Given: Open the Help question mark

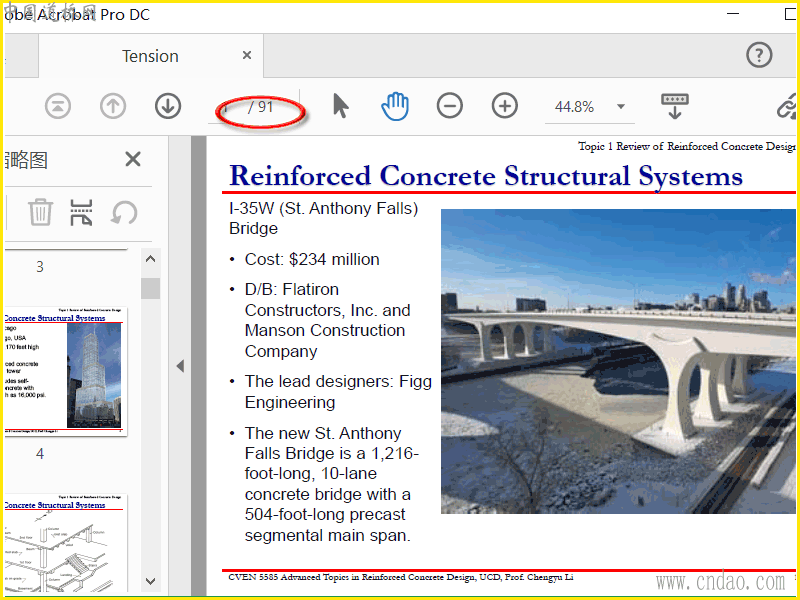Looking at the screenshot, I should pyautogui.click(x=759, y=55).
